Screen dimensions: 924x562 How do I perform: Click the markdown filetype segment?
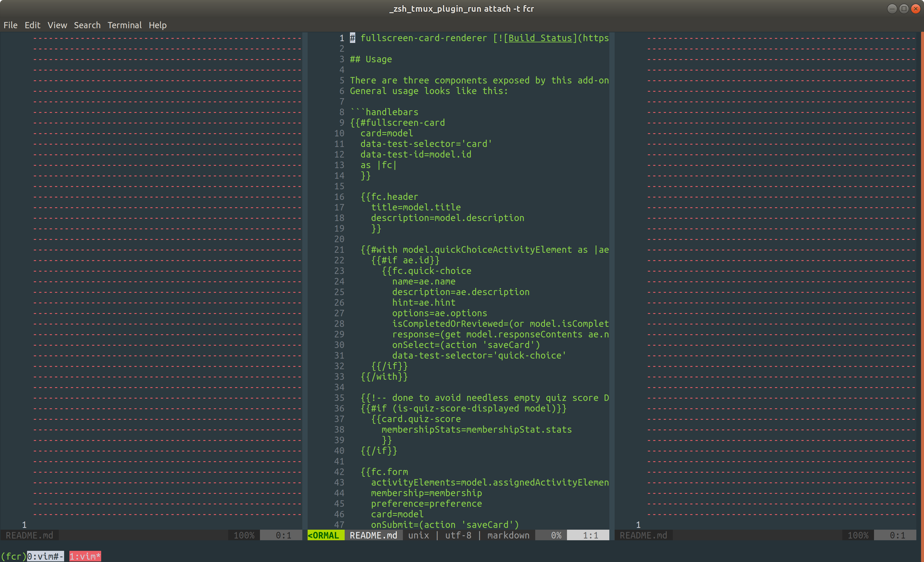point(508,535)
